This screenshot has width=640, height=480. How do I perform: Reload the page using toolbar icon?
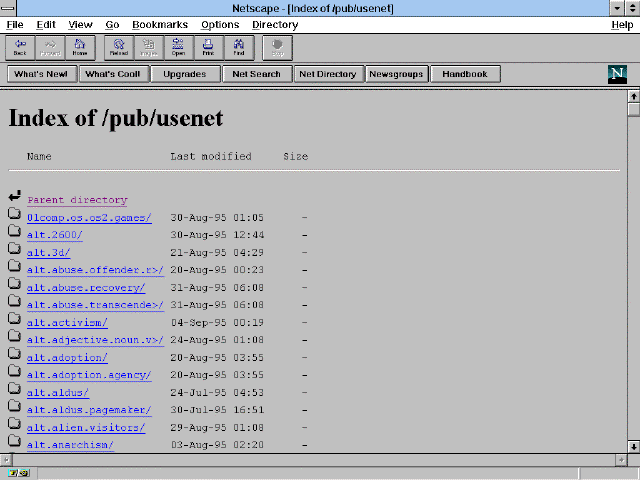tap(119, 48)
